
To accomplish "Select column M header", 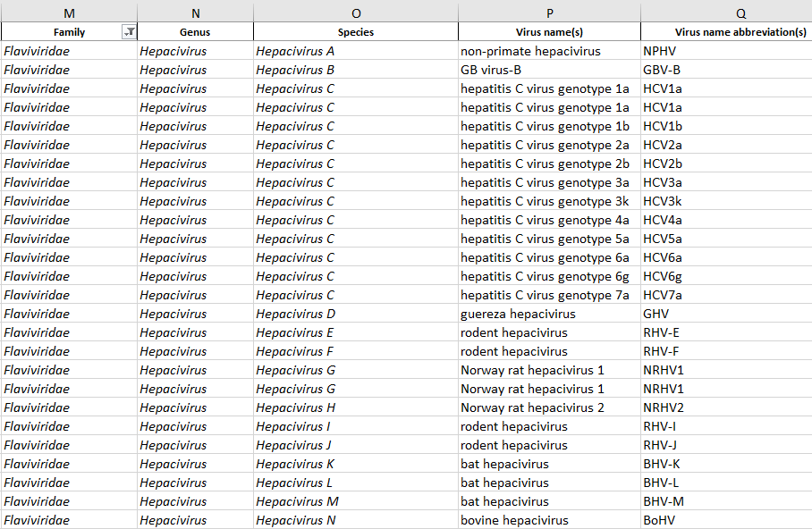I will click(x=69, y=13).
